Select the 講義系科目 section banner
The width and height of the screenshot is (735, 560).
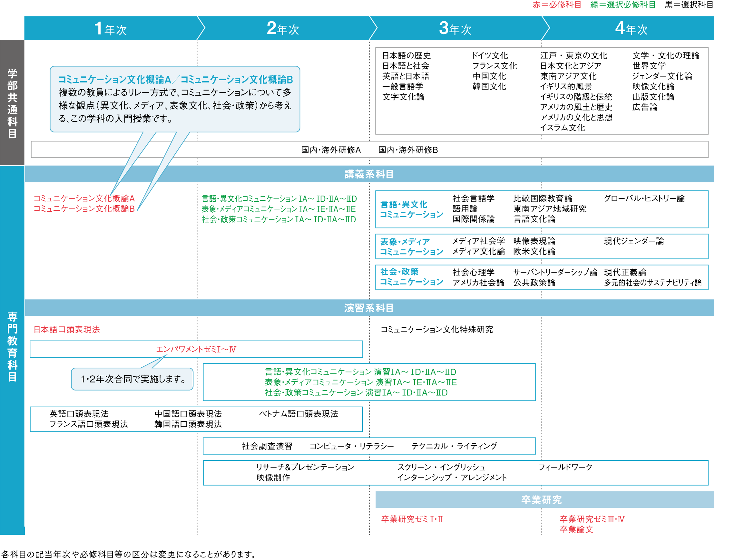point(369,174)
